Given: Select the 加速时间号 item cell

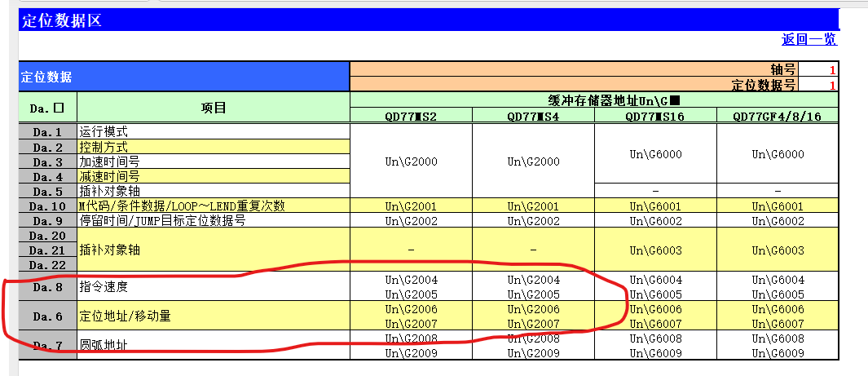Looking at the screenshot, I should (x=213, y=161).
